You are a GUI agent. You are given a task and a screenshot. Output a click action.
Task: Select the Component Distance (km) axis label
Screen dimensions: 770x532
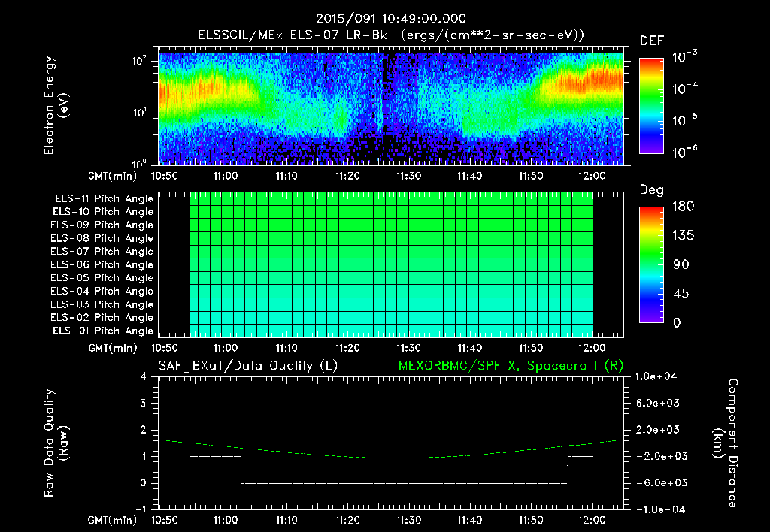pos(726,443)
